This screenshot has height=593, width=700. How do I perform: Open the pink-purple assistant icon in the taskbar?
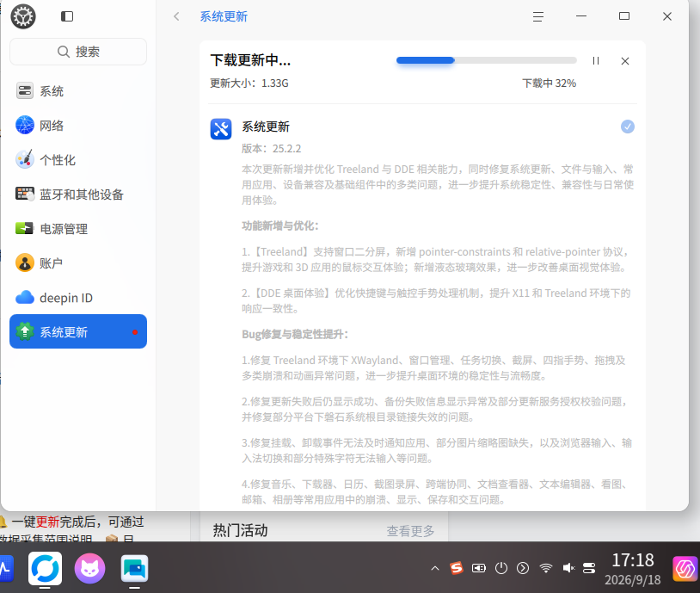(685, 568)
